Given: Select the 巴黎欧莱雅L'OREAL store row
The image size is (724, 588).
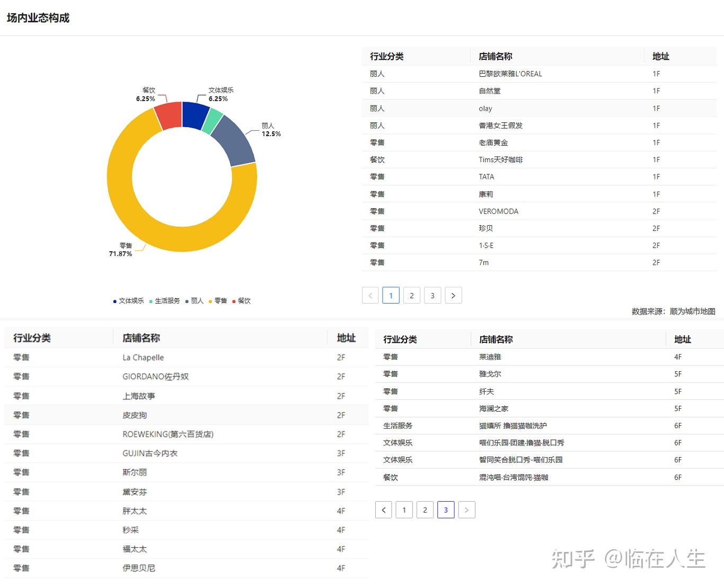Looking at the screenshot, I should point(539,74).
